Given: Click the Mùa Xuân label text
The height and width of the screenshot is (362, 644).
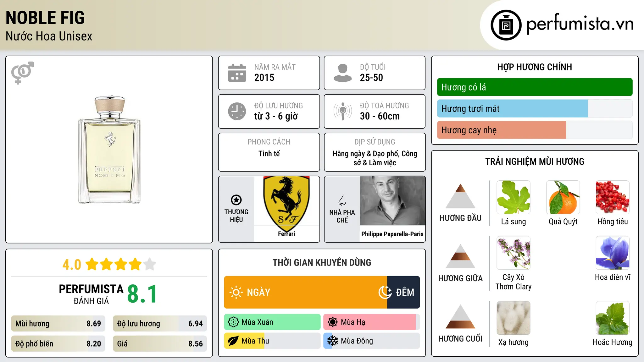Looking at the screenshot, I should [x=257, y=322].
